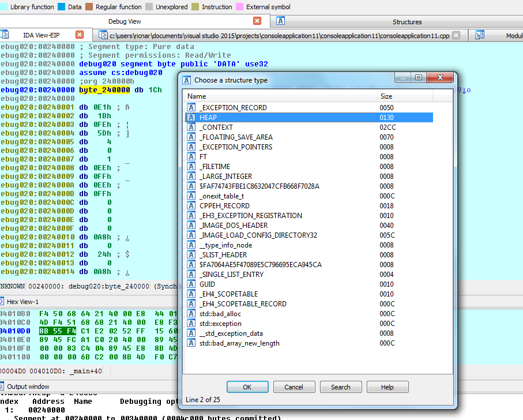Close the consoleapplication11.cpp tab
The height and width of the screenshot is (420, 523).
(456, 35)
